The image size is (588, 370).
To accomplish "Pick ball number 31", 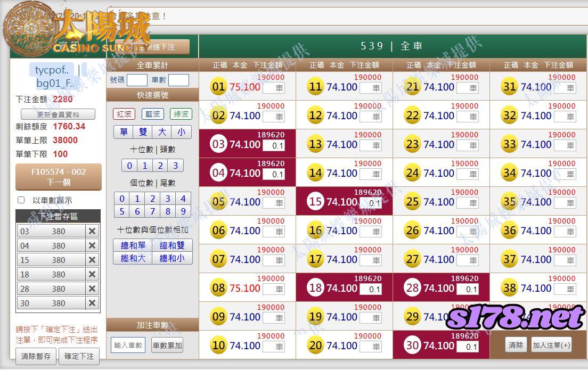I will point(510,87).
